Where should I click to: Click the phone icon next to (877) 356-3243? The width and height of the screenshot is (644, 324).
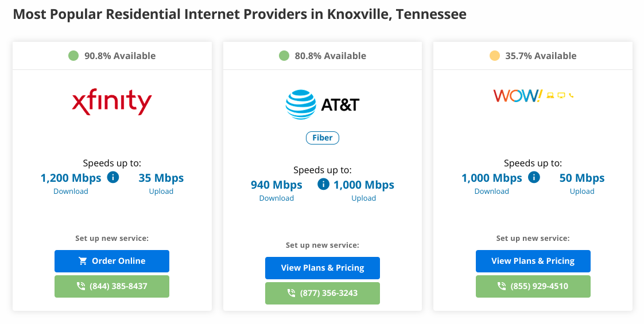click(291, 293)
